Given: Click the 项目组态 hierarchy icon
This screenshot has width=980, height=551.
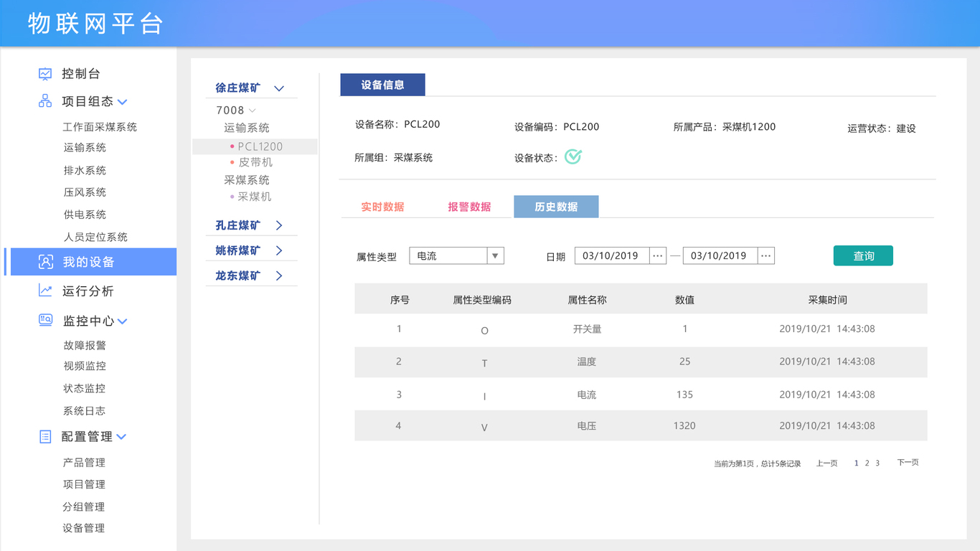Looking at the screenshot, I should click(45, 101).
